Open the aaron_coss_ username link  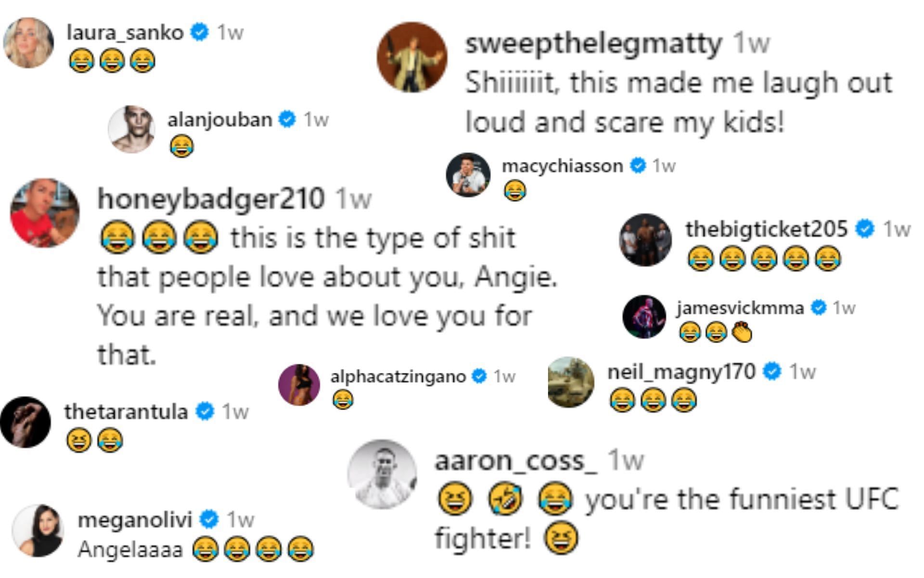(x=516, y=461)
